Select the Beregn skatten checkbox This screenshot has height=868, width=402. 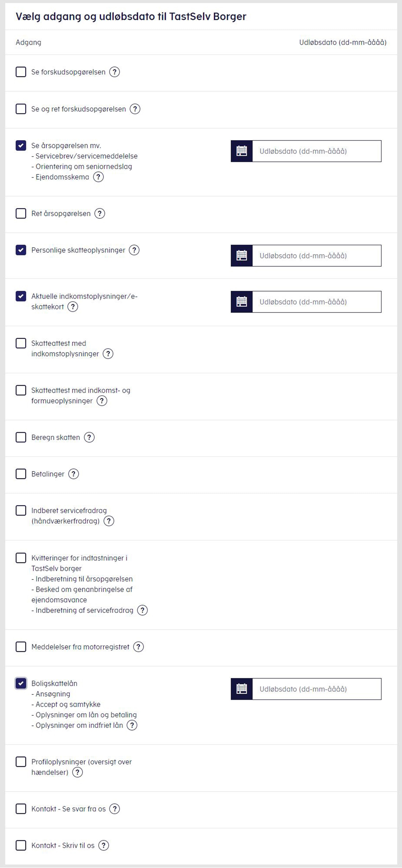click(21, 437)
